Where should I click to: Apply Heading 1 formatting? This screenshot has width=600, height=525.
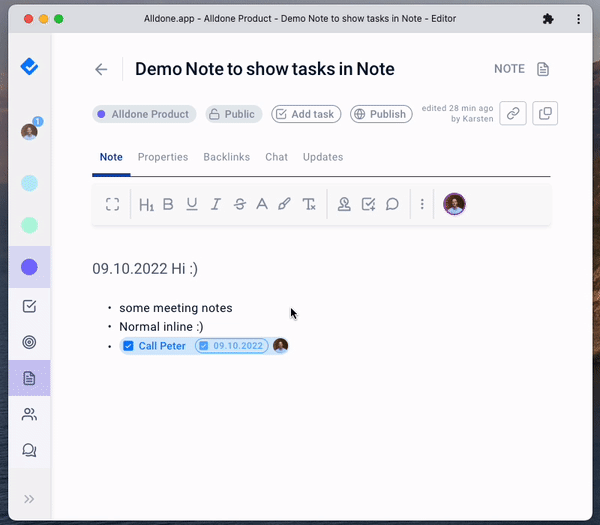[146, 204]
